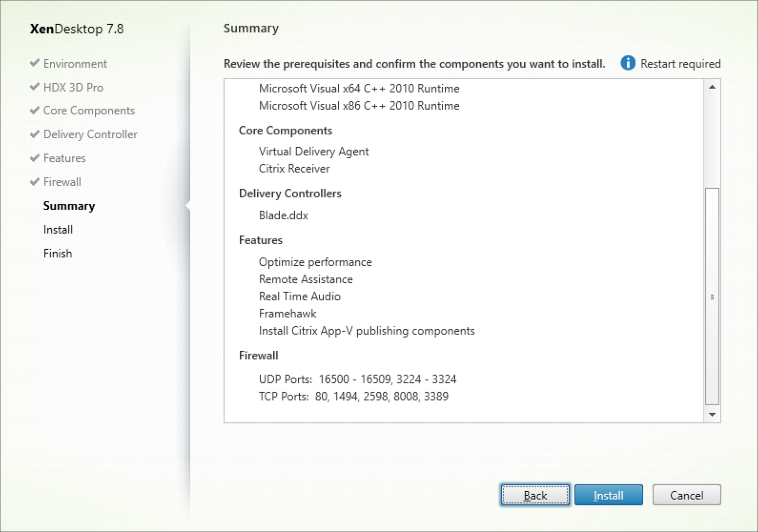Click the checkmark beside HDX 3D Pro
The image size is (758, 532).
click(x=34, y=87)
